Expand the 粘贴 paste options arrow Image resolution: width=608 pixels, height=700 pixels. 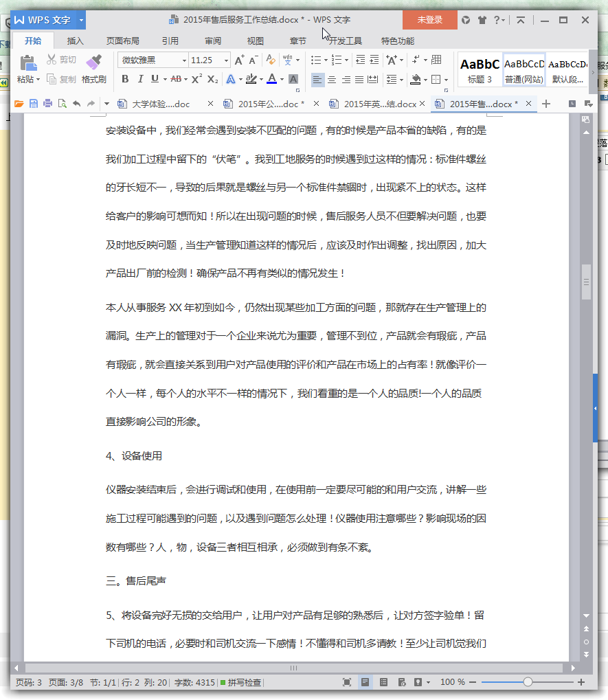[x=38, y=80]
